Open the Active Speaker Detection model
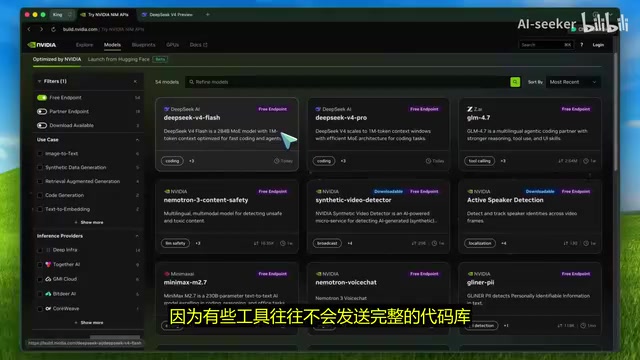Image resolution: width=640 pixels, height=360 pixels. (x=505, y=200)
